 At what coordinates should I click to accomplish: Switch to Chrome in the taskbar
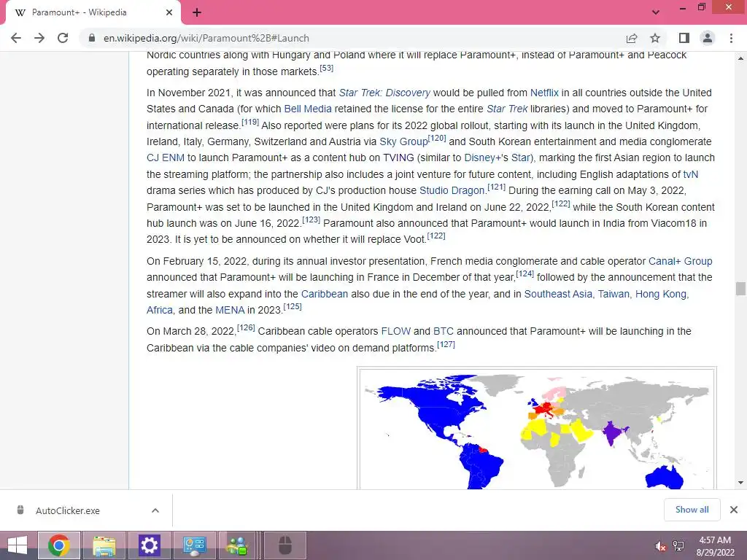click(58, 545)
